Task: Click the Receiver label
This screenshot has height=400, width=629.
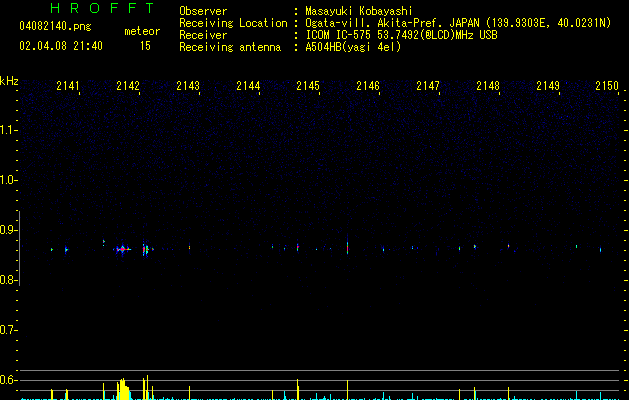Action: [x=203, y=35]
